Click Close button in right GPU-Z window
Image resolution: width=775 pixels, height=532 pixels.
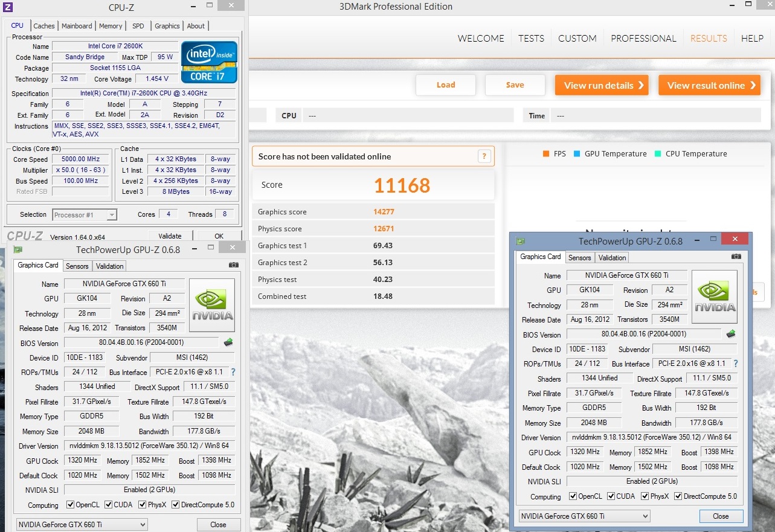click(721, 516)
